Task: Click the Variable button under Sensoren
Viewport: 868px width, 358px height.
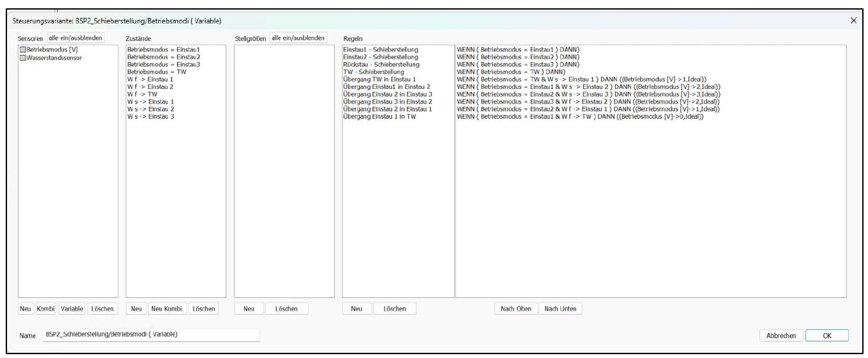Action: [x=72, y=309]
